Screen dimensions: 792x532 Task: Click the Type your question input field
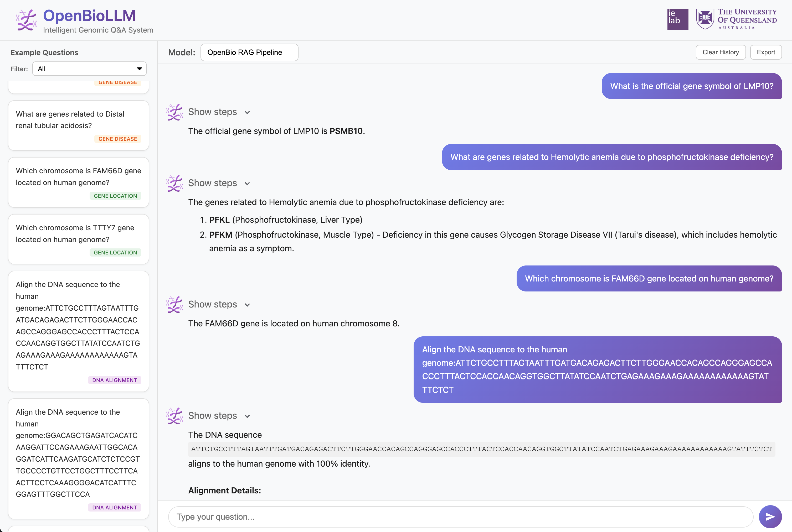coord(460,517)
